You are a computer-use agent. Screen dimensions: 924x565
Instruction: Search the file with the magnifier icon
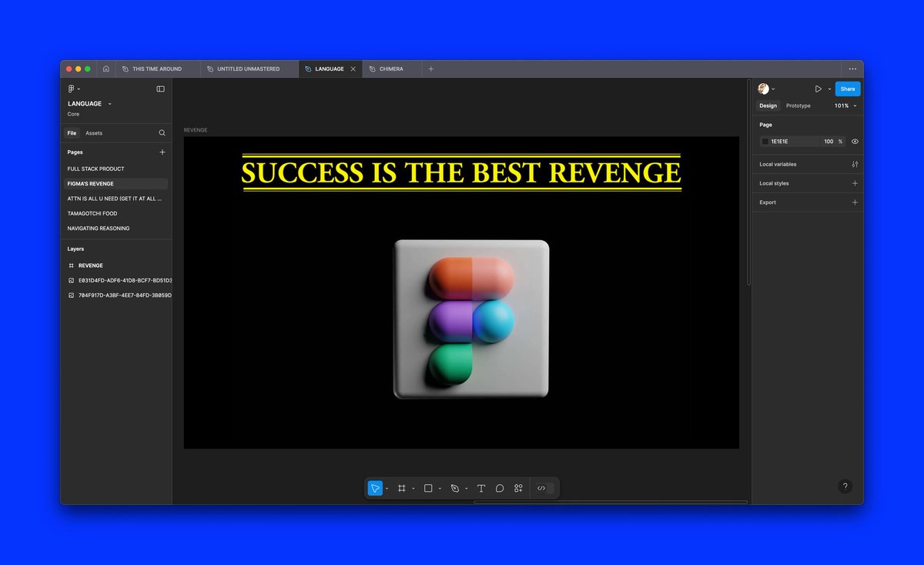162,132
